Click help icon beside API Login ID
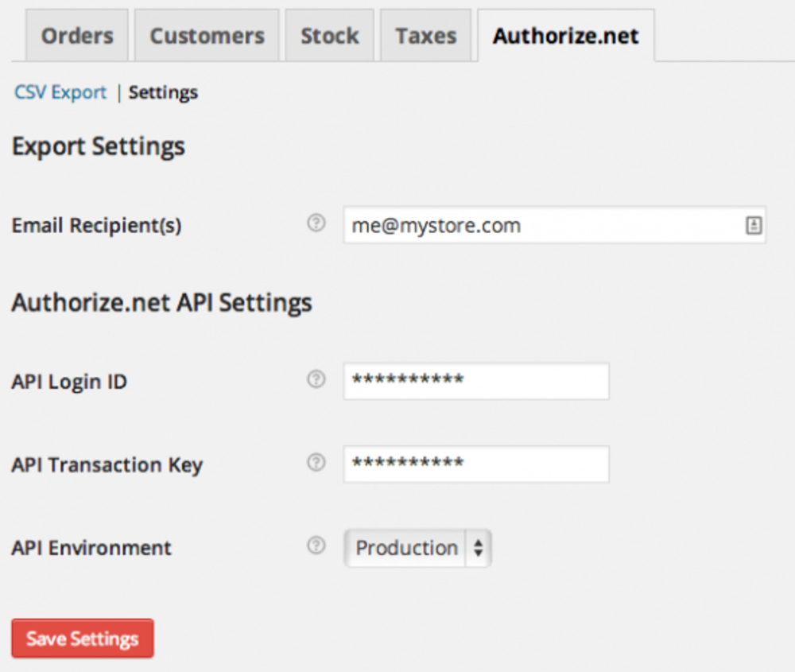This screenshot has width=795, height=672. pyautogui.click(x=316, y=380)
